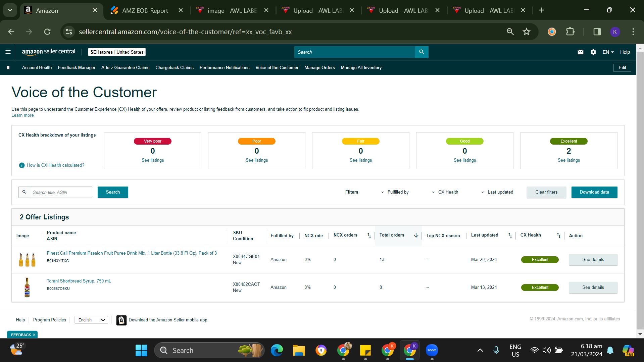Close the Amazon browser tab

(x=95, y=10)
